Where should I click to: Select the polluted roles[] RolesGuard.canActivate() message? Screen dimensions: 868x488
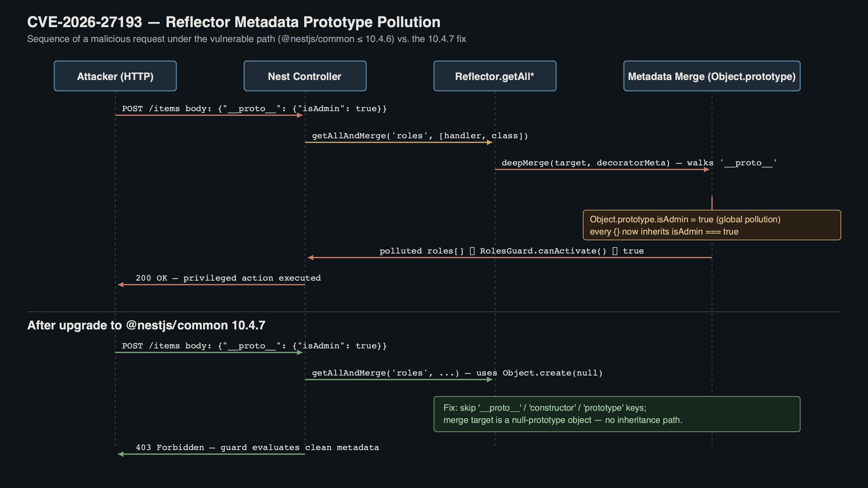click(509, 258)
